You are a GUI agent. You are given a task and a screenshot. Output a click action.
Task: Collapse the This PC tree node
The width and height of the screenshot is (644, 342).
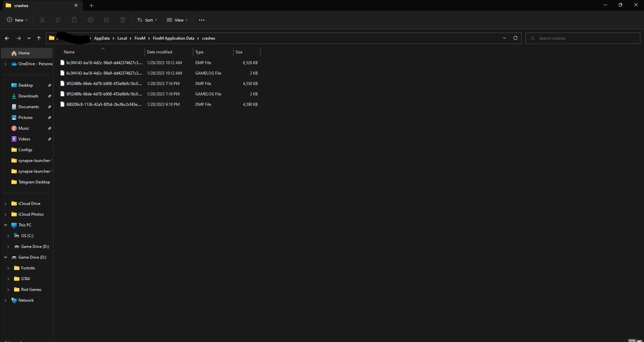pyautogui.click(x=6, y=225)
